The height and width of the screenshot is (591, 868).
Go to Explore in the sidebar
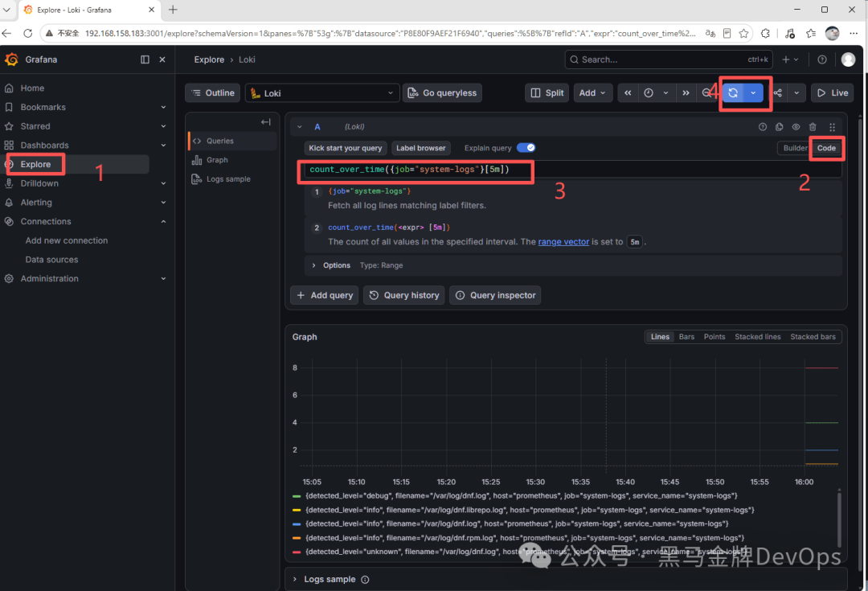click(x=35, y=164)
